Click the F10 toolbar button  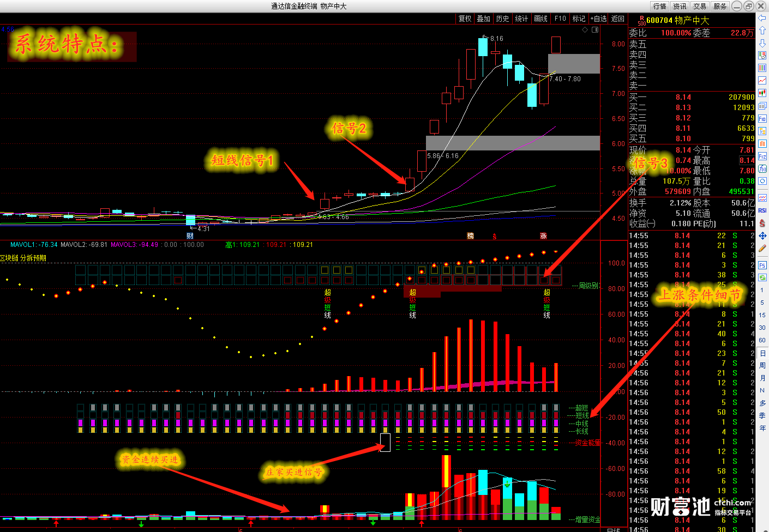click(560, 19)
